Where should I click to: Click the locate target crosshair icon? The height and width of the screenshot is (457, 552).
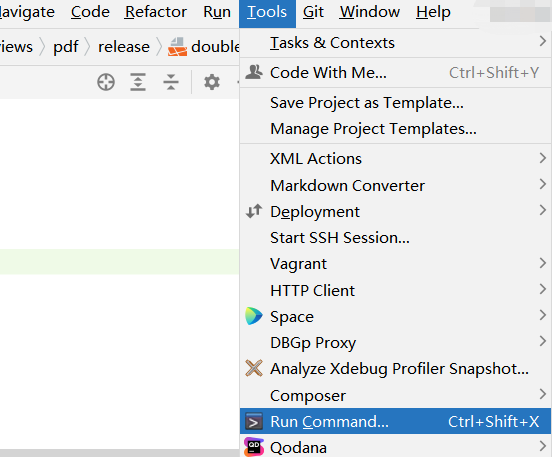pos(106,82)
